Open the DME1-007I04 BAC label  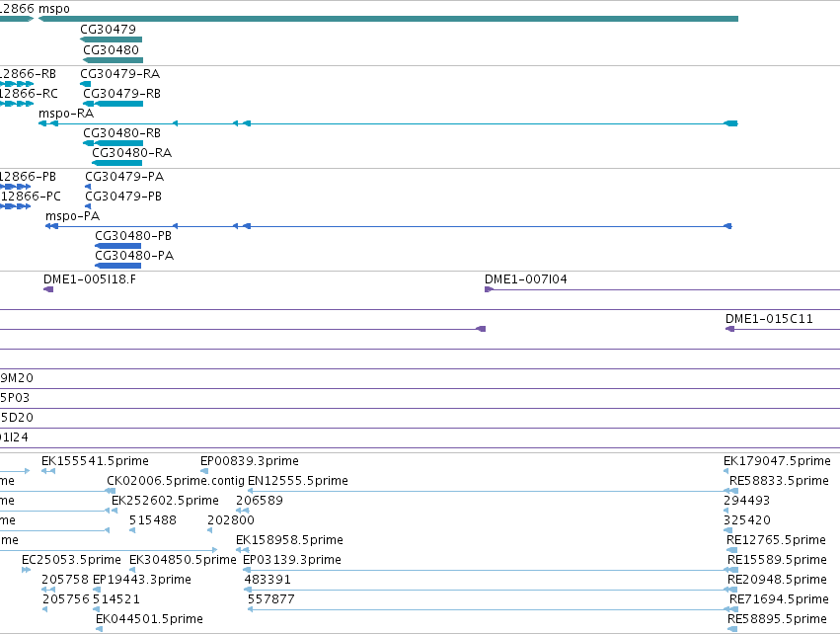pyautogui.click(x=525, y=279)
